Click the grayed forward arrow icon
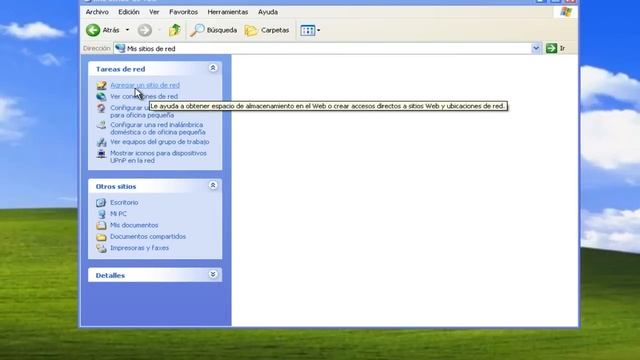Image resolution: width=640 pixels, height=360 pixels. [144, 30]
